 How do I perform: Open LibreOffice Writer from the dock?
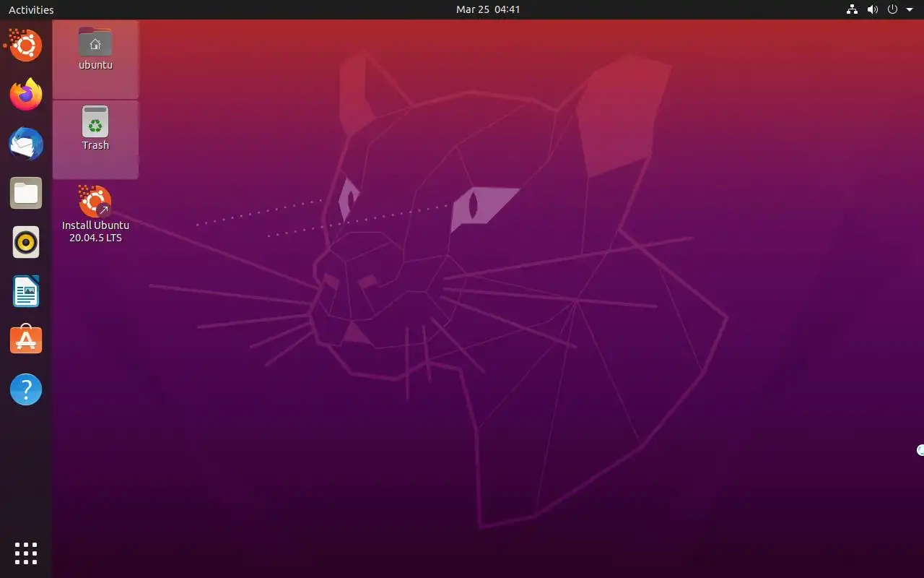click(26, 291)
